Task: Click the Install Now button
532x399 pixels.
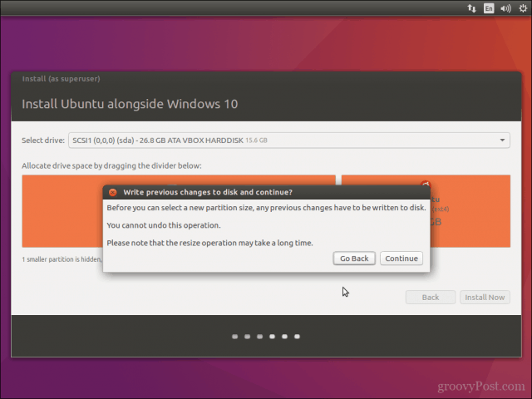Action: pos(485,298)
